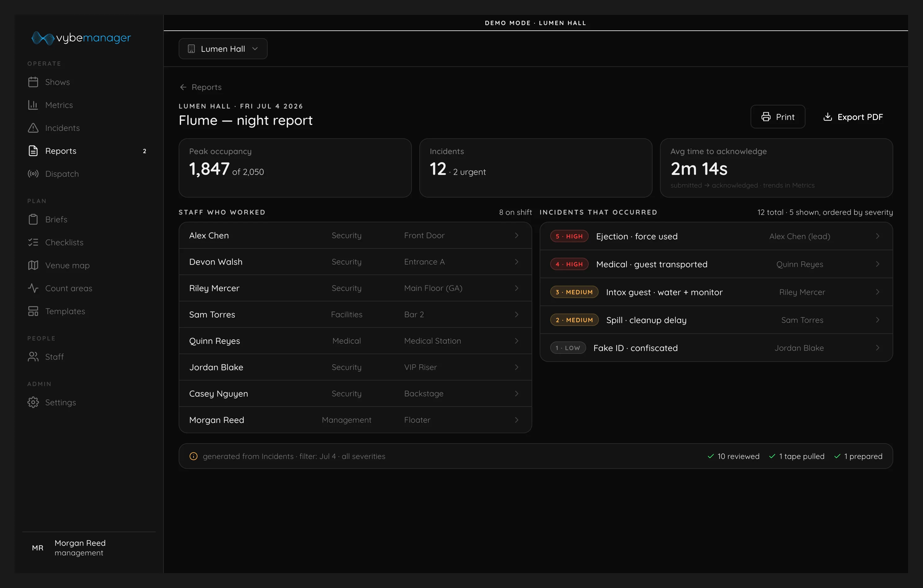Click the checkmark beside 1 prepared

pyautogui.click(x=837, y=456)
